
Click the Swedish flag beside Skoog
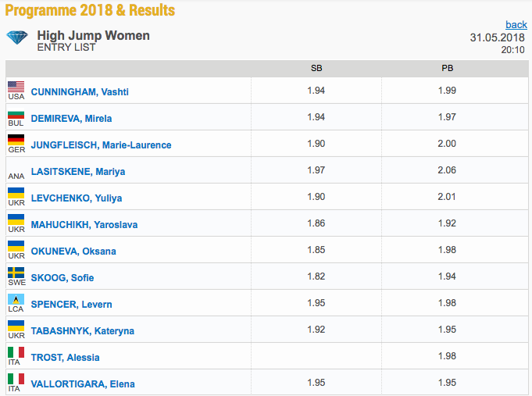[x=16, y=273]
